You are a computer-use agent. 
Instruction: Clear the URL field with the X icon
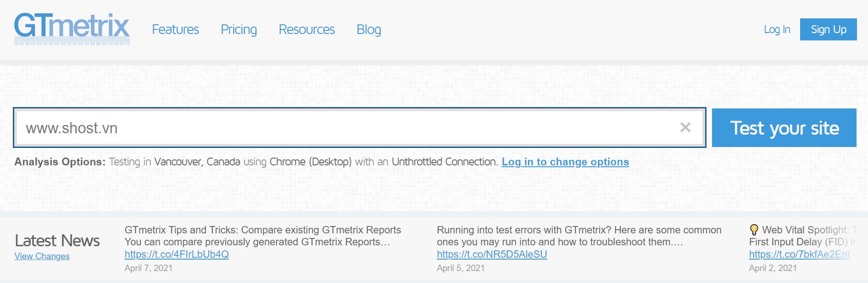685,127
